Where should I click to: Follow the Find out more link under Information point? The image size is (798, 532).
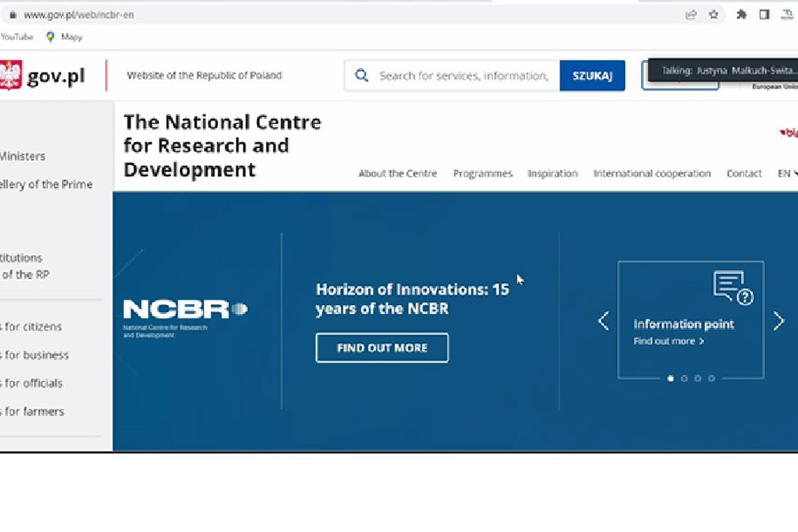(669, 341)
